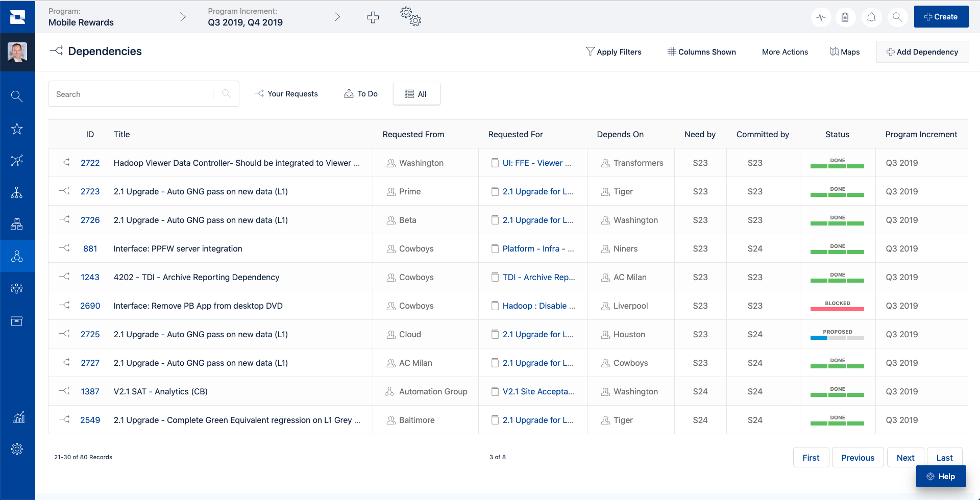Click the search submit magnifier in search box
The height and width of the screenshot is (500, 980).
[227, 94]
